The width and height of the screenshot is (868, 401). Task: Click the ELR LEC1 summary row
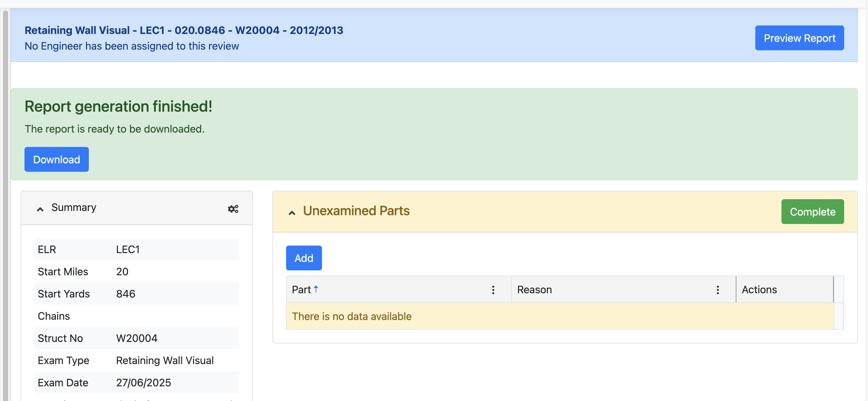tap(137, 249)
